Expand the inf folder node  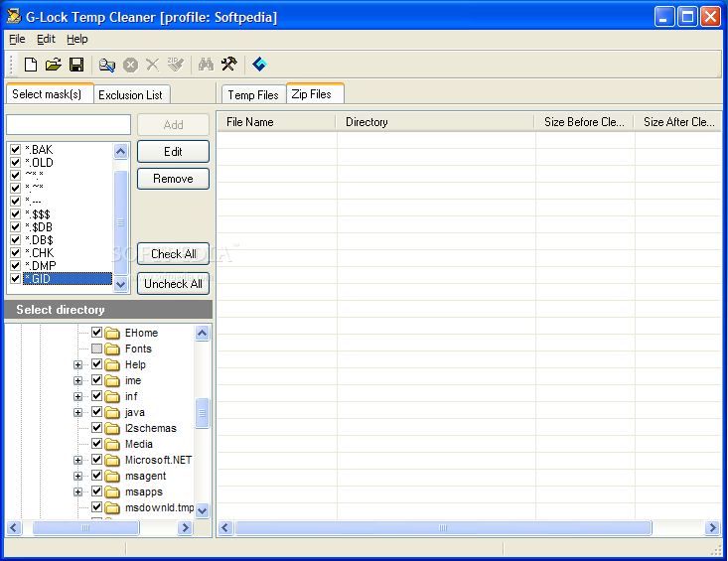pos(77,397)
